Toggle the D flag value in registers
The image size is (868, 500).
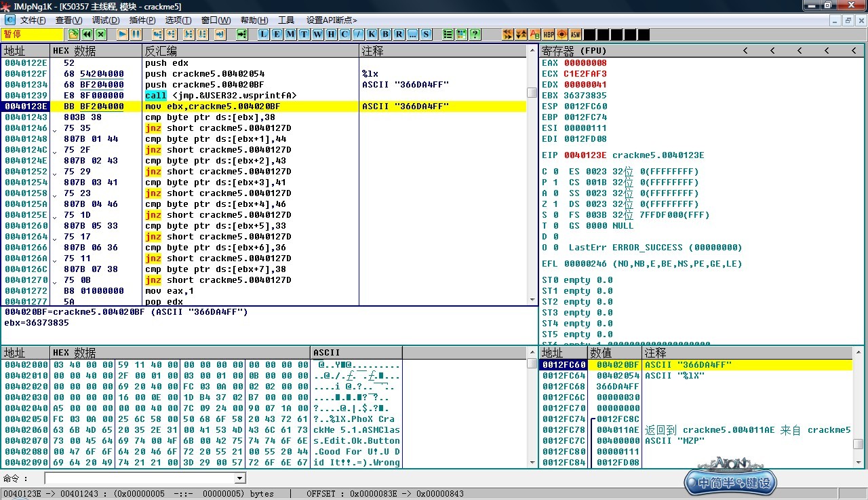(x=557, y=237)
